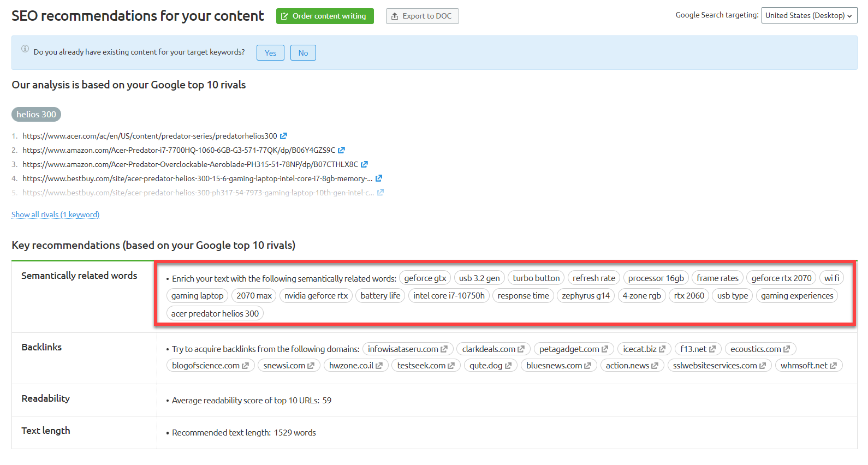Open the Amazon Acer-Predator-i7-7700HQ URL
This screenshot has height=465, width=868.
(179, 150)
